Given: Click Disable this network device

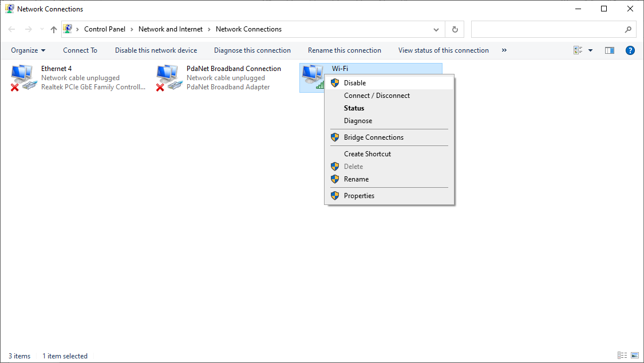Looking at the screenshot, I should click(x=156, y=50).
